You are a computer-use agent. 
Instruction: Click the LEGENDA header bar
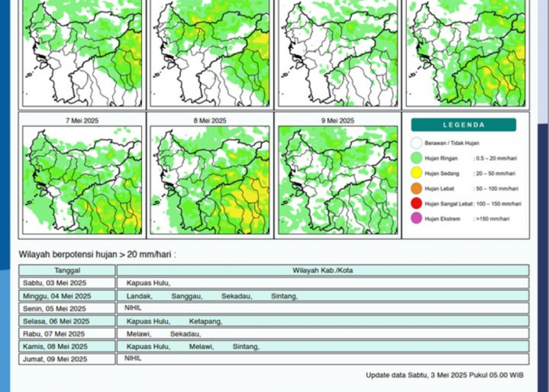464,125
